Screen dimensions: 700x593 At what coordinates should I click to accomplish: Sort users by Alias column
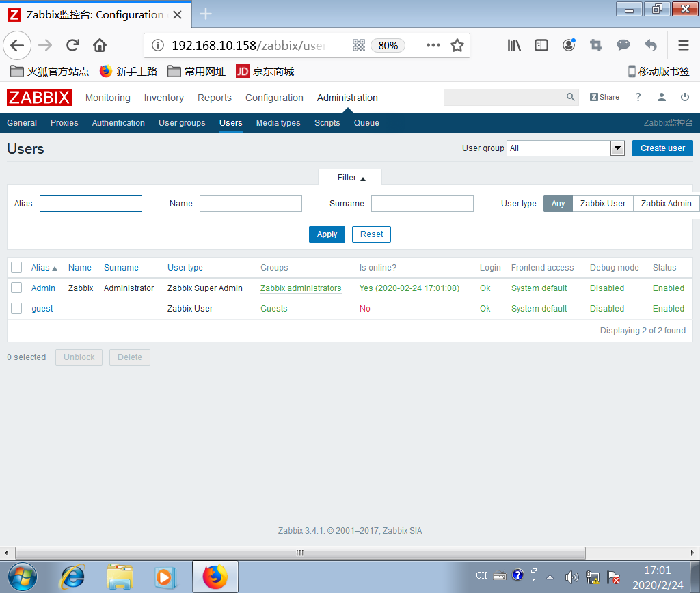pyautogui.click(x=44, y=268)
